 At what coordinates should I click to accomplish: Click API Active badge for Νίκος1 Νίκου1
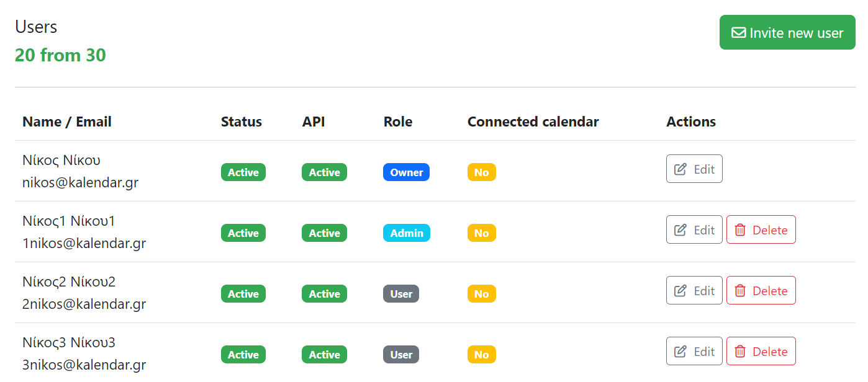[x=324, y=233]
